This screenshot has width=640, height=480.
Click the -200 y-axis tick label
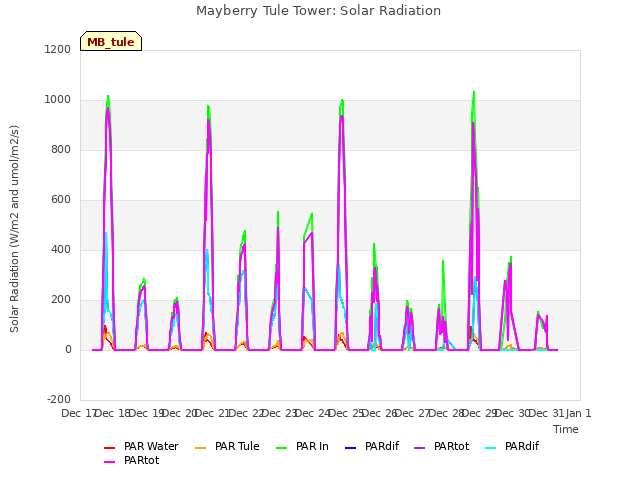click(59, 399)
